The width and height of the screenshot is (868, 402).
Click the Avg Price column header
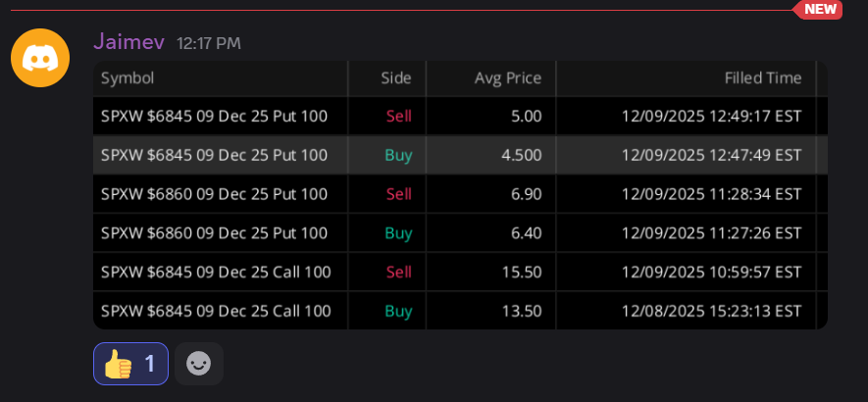[x=508, y=78]
